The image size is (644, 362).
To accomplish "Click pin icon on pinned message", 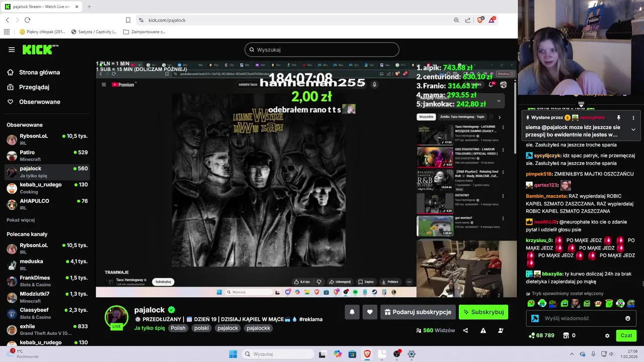I will tap(618, 118).
